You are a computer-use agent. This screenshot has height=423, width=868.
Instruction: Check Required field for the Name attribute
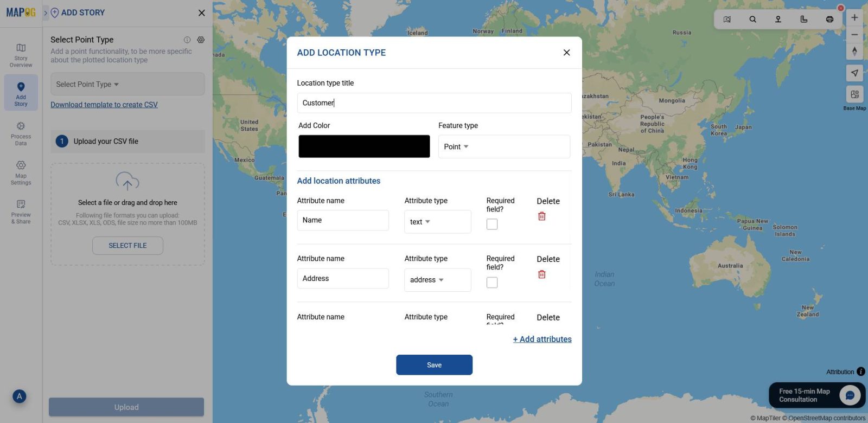click(x=492, y=223)
